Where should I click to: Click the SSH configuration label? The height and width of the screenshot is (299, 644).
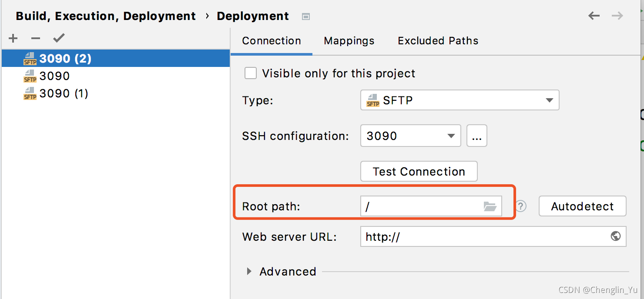[295, 136]
